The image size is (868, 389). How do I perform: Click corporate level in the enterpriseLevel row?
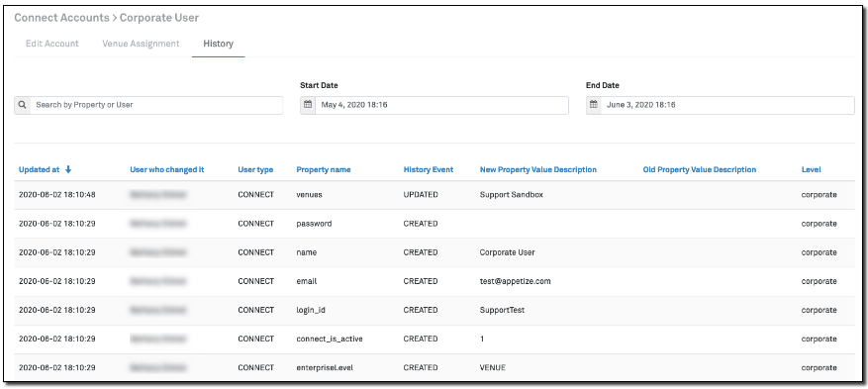[x=820, y=367]
